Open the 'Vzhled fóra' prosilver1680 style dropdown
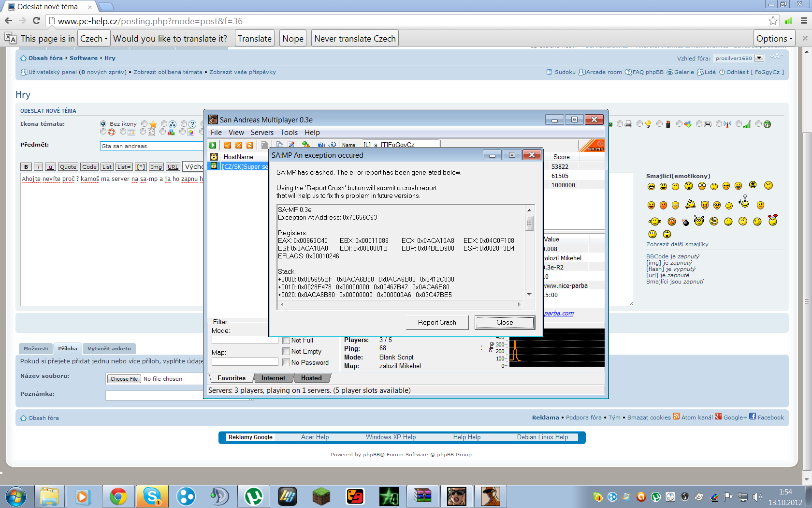The image size is (812, 508). (739, 58)
